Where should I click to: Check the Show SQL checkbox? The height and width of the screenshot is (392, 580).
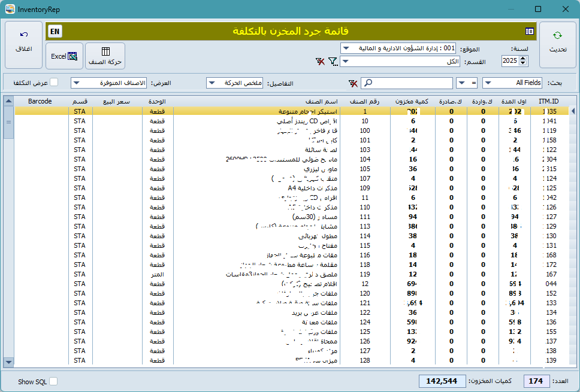click(53, 381)
